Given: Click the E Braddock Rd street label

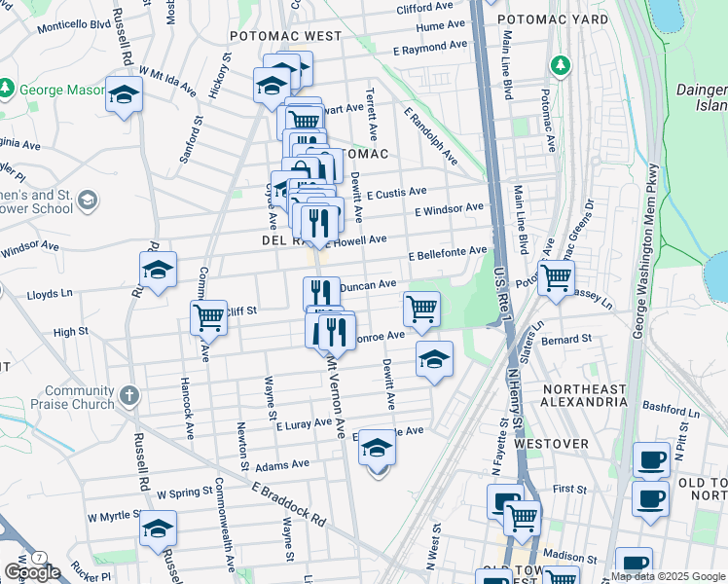Looking at the screenshot, I should click(x=288, y=503).
